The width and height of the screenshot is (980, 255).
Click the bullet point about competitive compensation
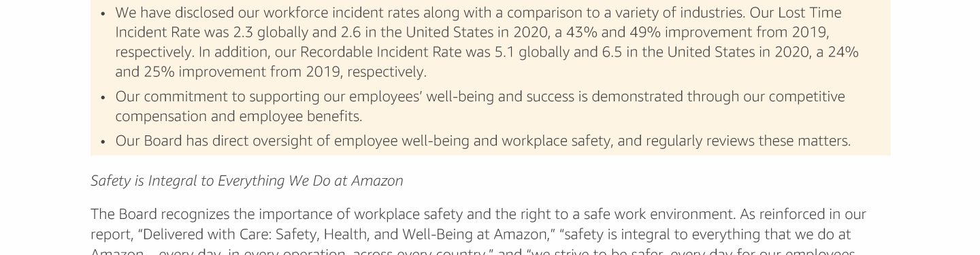(480, 106)
